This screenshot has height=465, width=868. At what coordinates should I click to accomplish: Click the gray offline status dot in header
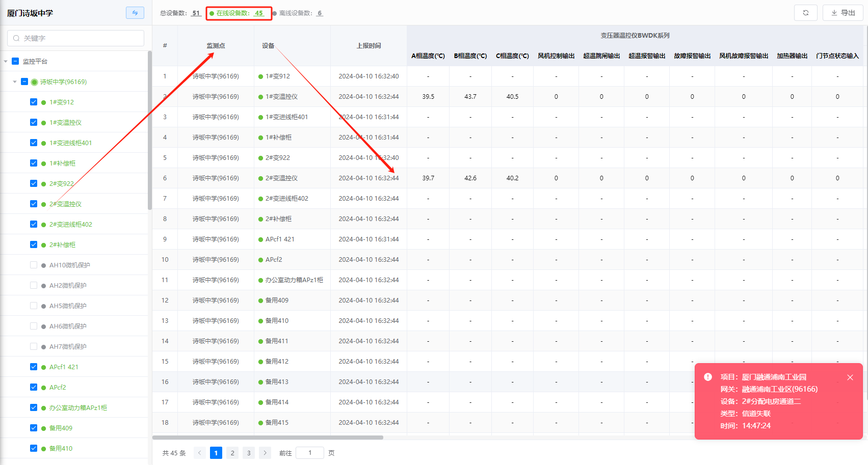[x=275, y=13]
